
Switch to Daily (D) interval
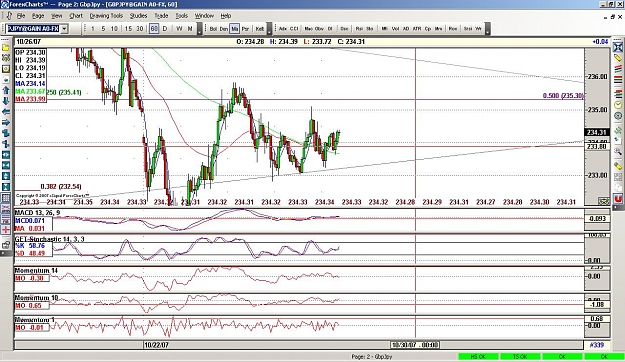click(x=165, y=29)
